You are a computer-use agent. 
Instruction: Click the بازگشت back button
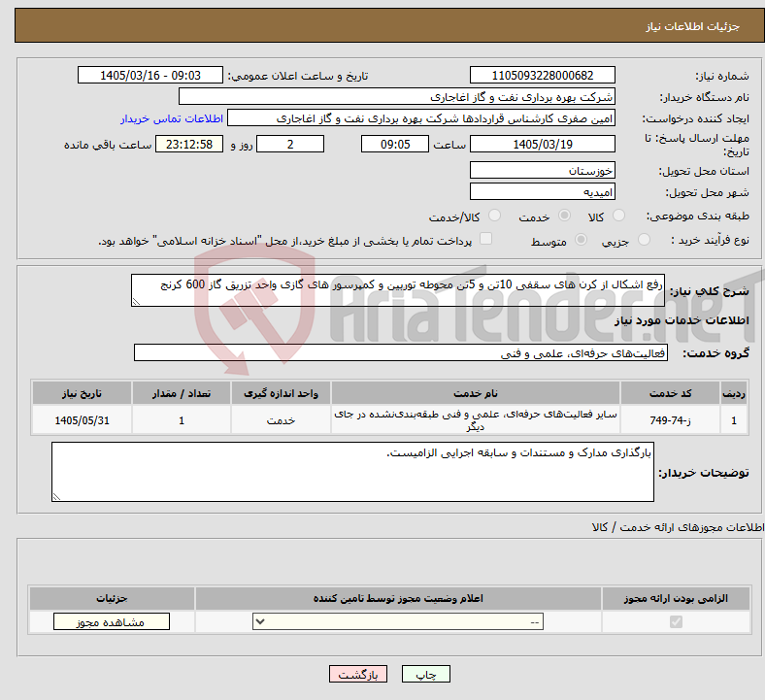pyautogui.click(x=358, y=674)
